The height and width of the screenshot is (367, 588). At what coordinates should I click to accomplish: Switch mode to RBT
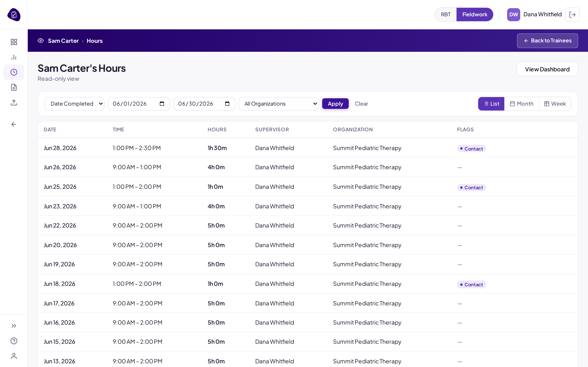[446, 14]
